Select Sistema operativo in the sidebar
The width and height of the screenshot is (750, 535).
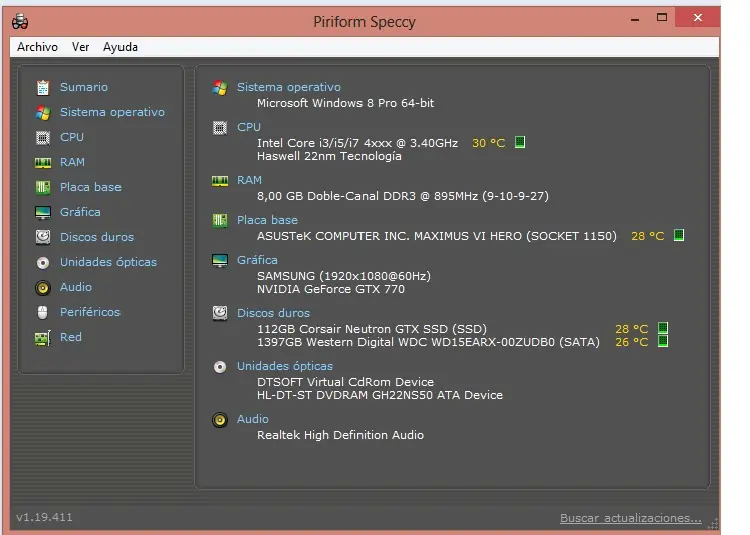tap(112, 112)
